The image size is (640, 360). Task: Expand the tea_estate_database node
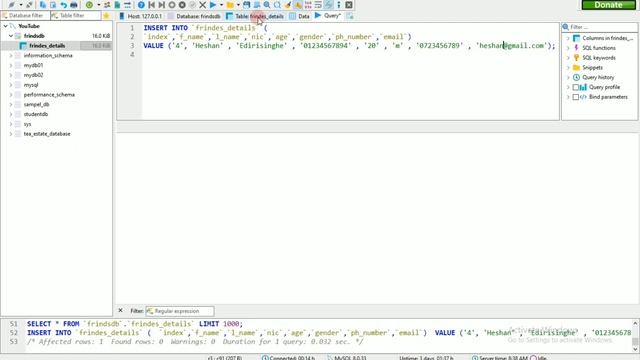pos(11,134)
